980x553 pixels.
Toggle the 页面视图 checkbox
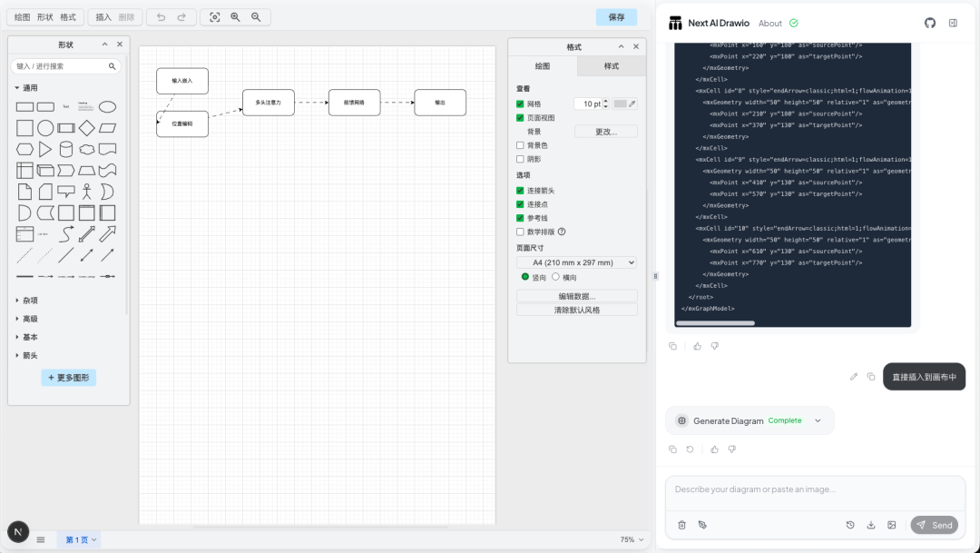(520, 118)
